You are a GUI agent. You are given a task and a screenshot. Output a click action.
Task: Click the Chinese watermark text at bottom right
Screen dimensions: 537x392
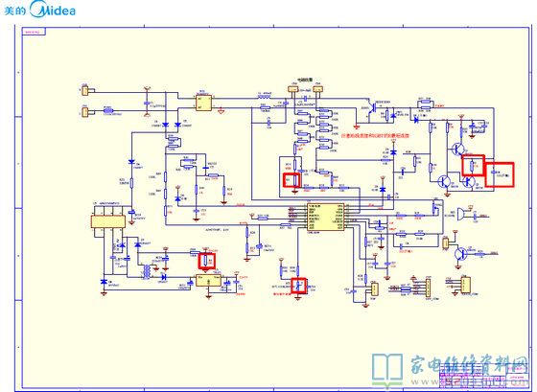469,364
